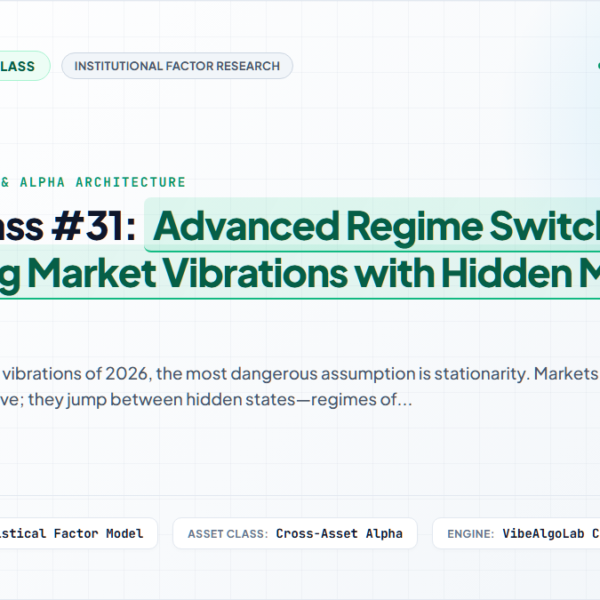Screen dimensions: 600x600
Task: Select the '& ALPHA ARCHITECTURE' category label
Action: point(93,182)
